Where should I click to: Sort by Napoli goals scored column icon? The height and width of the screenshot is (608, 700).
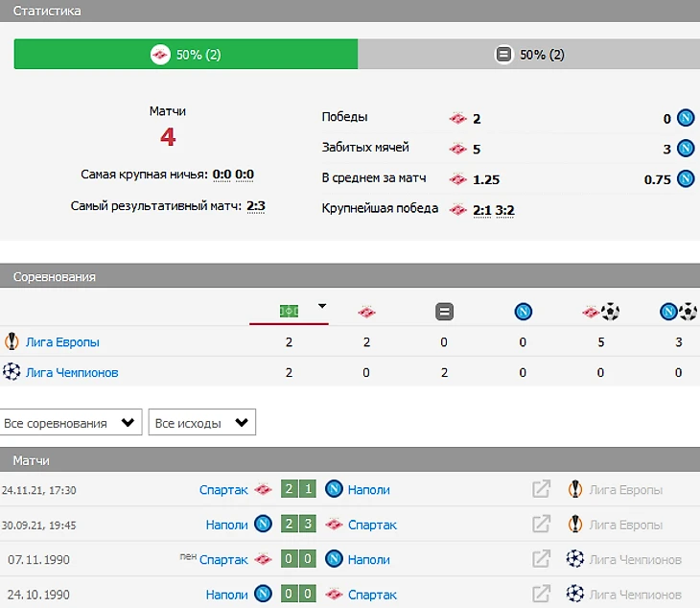coord(678,312)
